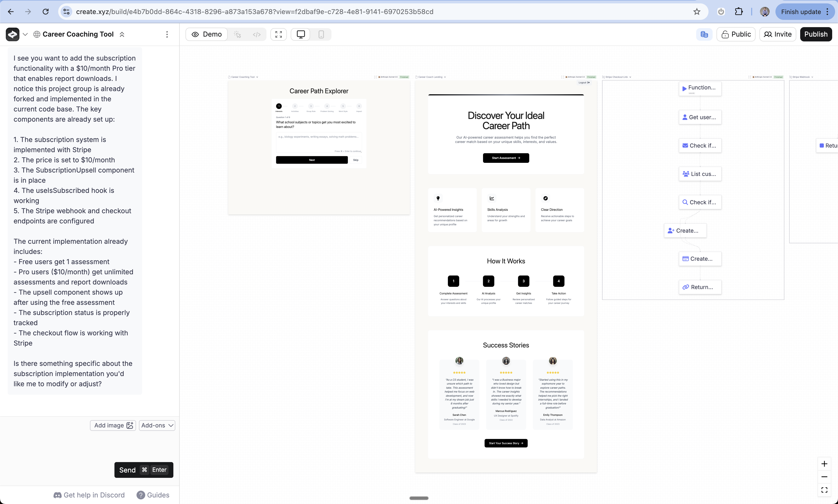
Task: Open the Get help in Discord link
Action: point(89,495)
